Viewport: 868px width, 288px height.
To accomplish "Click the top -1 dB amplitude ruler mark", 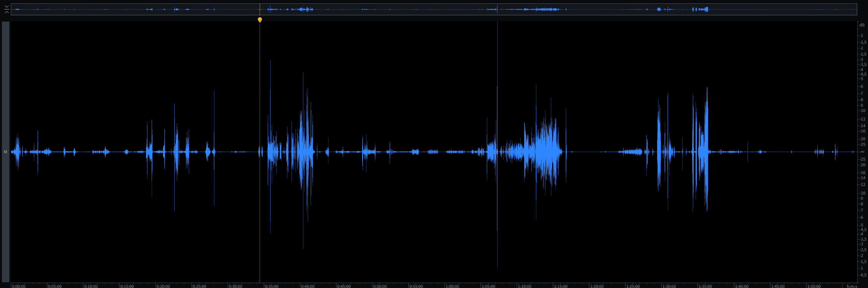I will pos(861,35).
